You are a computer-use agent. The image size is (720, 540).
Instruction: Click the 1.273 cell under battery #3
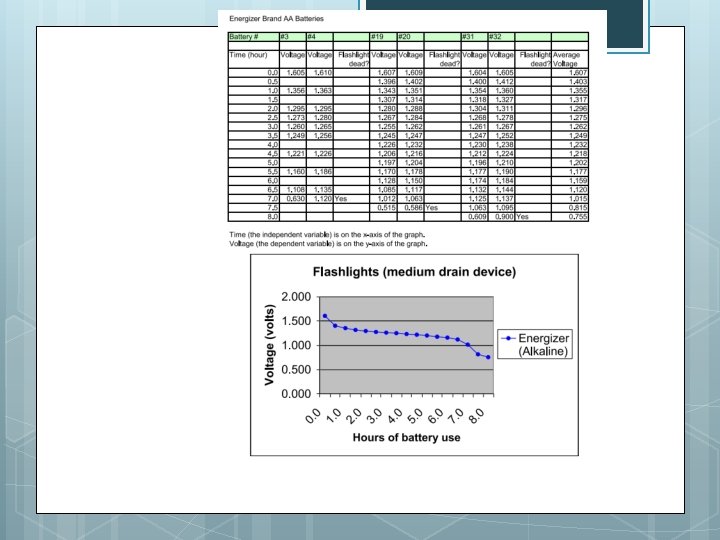(292, 118)
